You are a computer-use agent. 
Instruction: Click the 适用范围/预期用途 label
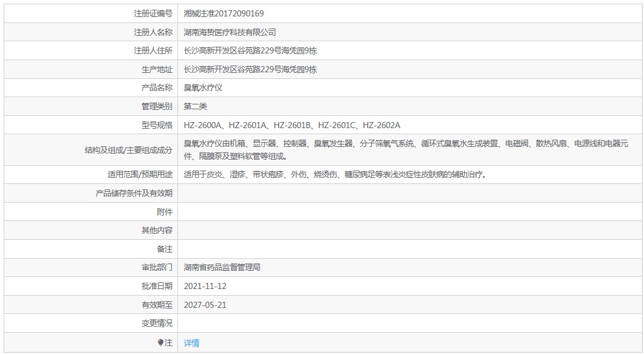[x=140, y=174]
